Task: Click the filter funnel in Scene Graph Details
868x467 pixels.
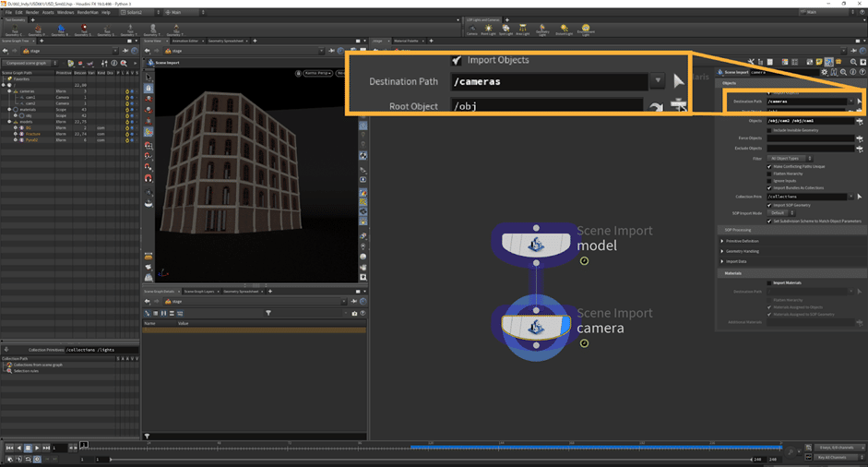Action: [268, 313]
